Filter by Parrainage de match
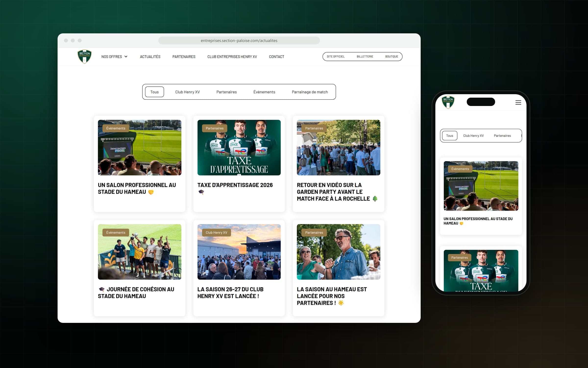This screenshot has height=368, width=588. pos(310,92)
